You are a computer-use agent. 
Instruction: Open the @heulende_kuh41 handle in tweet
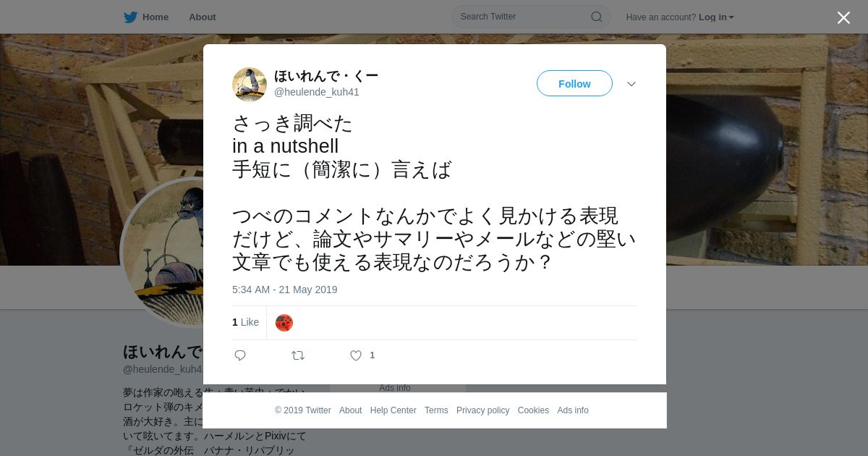tap(317, 92)
